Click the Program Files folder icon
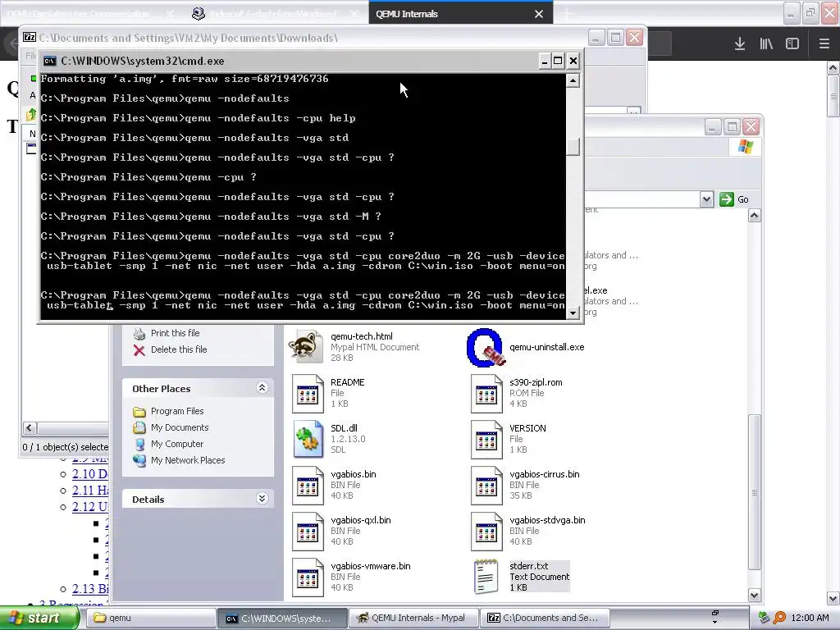 click(139, 412)
